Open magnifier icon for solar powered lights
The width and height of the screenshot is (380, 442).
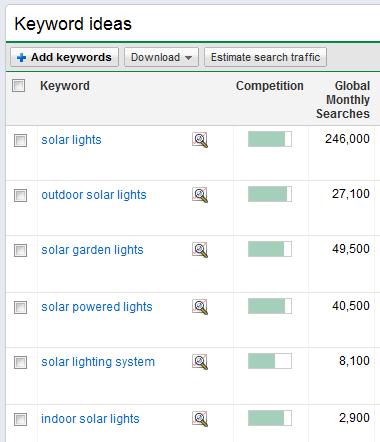coord(200,307)
